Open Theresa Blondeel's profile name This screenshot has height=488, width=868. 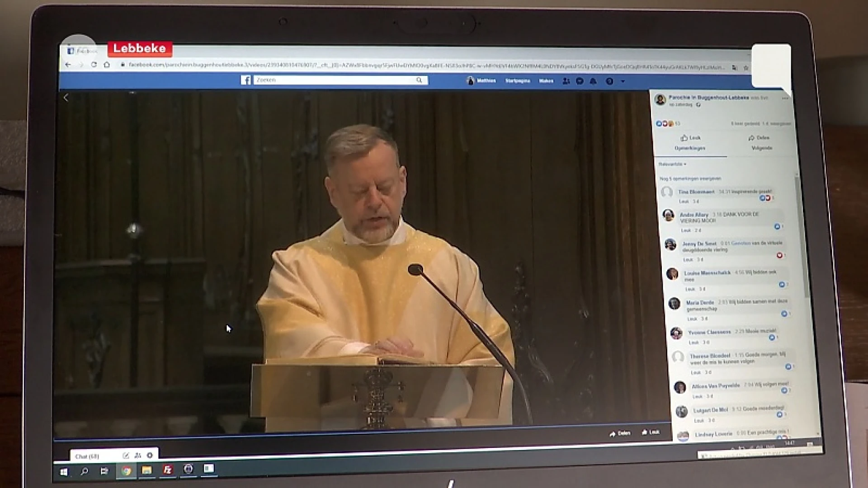(710, 356)
